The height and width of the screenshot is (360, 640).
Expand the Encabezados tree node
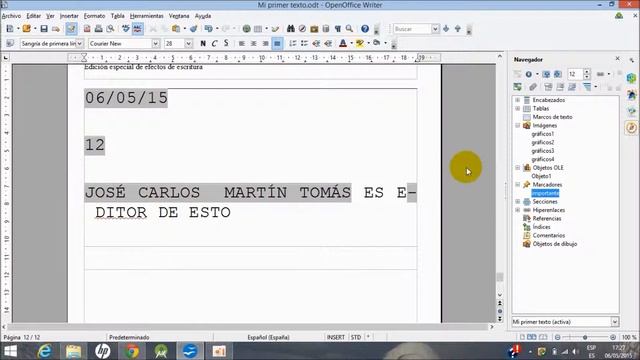click(518, 100)
